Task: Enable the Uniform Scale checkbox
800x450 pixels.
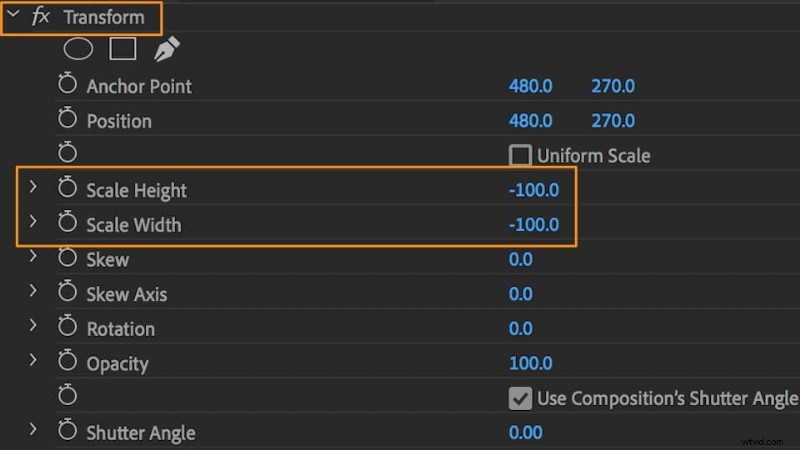Action: (520, 155)
